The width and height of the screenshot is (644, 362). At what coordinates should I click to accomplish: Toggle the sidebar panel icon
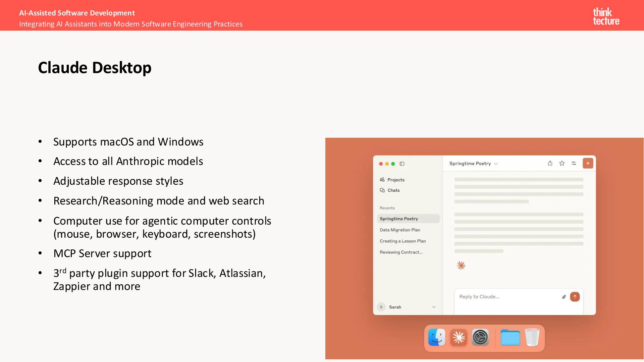click(402, 164)
